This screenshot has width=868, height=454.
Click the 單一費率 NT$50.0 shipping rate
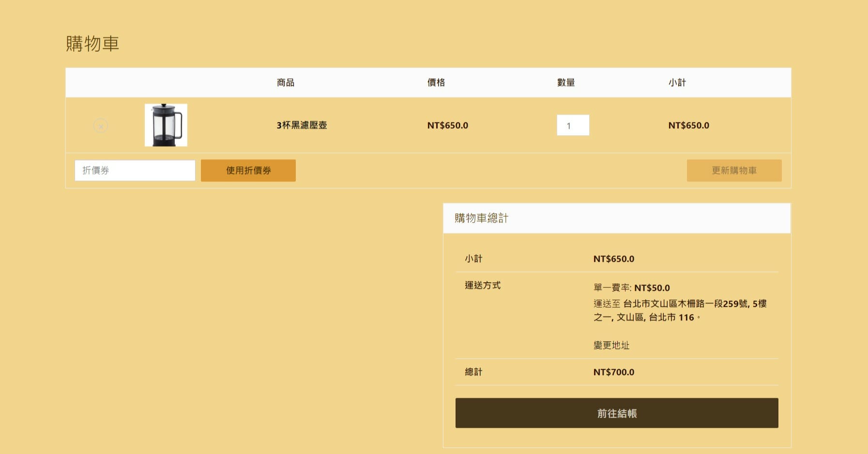[631, 288]
